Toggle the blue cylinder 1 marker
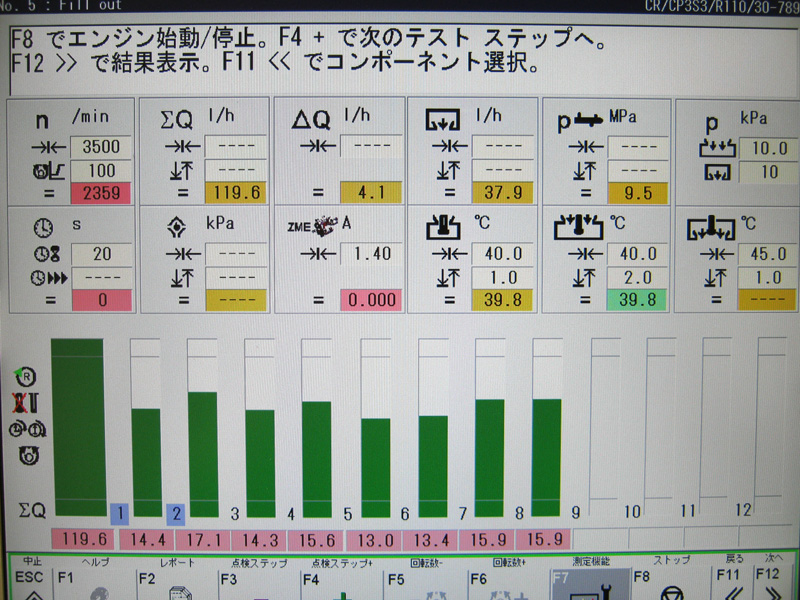Image resolution: width=800 pixels, height=600 pixels. 120,514
